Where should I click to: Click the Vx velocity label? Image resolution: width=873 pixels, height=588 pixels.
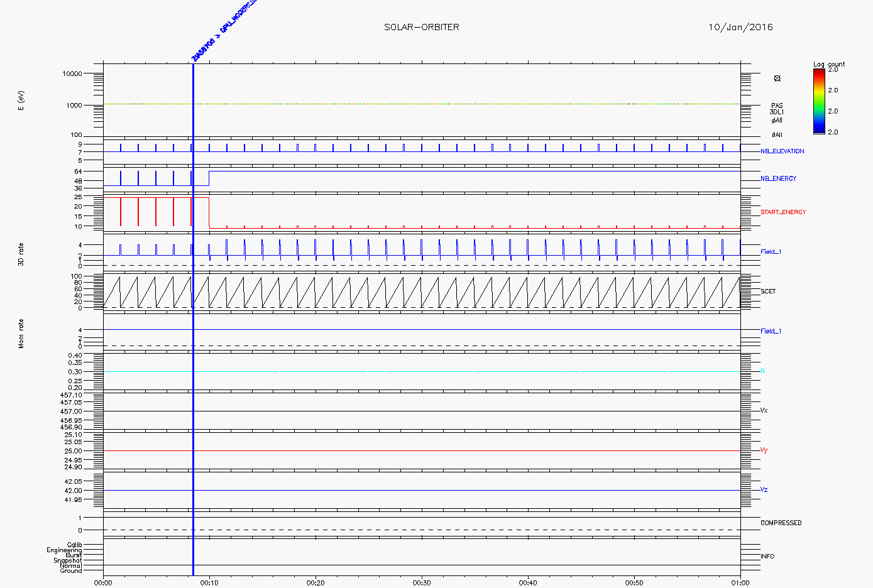pyautogui.click(x=764, y=411)
